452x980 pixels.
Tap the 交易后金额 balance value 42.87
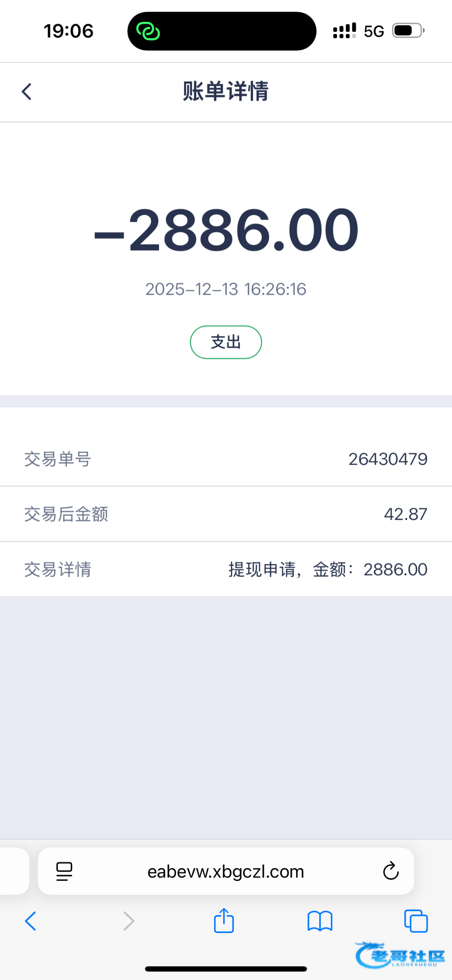(405, 514)
